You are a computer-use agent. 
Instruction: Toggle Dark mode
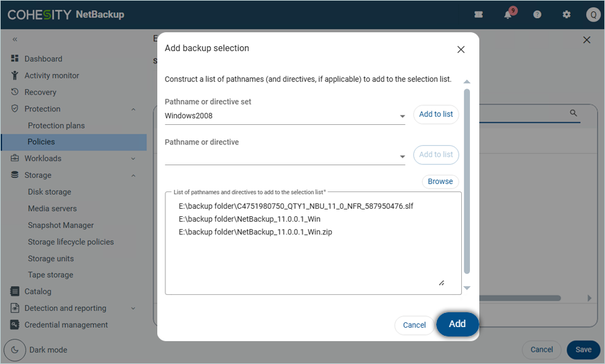15,350
